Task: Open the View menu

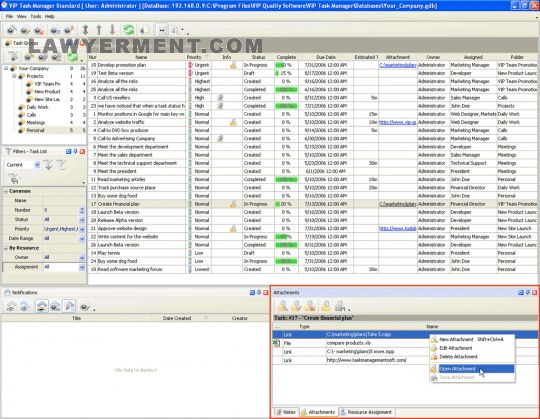Action: [21, 16]
